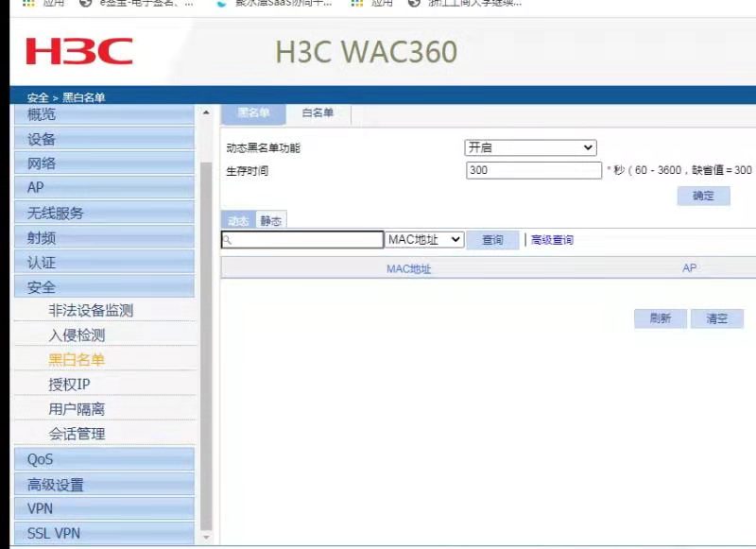The height and width of the screenshot is (549, 756).
Task: Click 黑白名单 in the breadcrumb
Action: (x=84, y=97)
